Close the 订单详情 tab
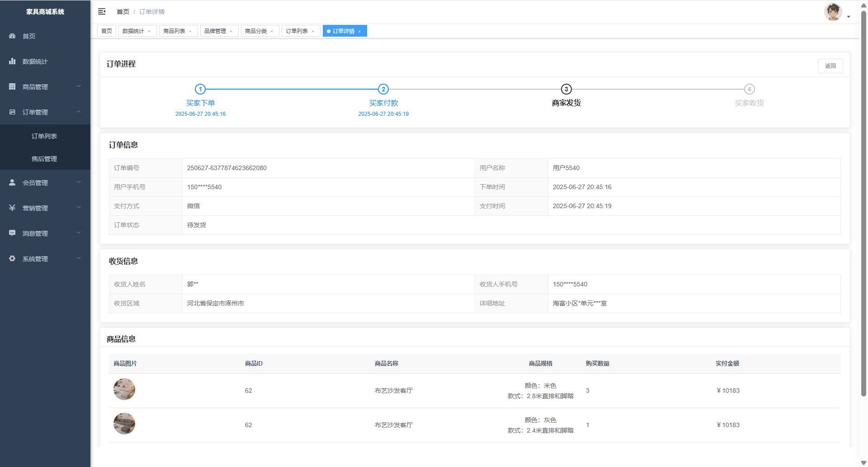This screenshot has height=467, width=868. click(360, 32)
